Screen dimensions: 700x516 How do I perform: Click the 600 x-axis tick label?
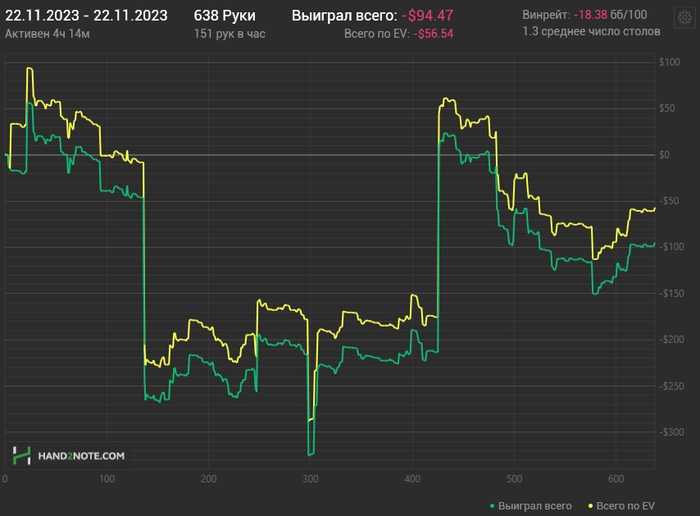click(x=616, y=479)
